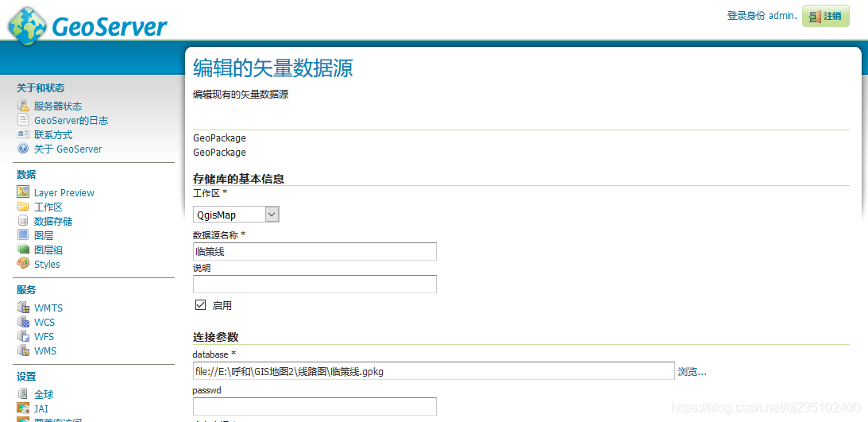Open the GeoServer的日志 logs link

[x=71, y=120]
